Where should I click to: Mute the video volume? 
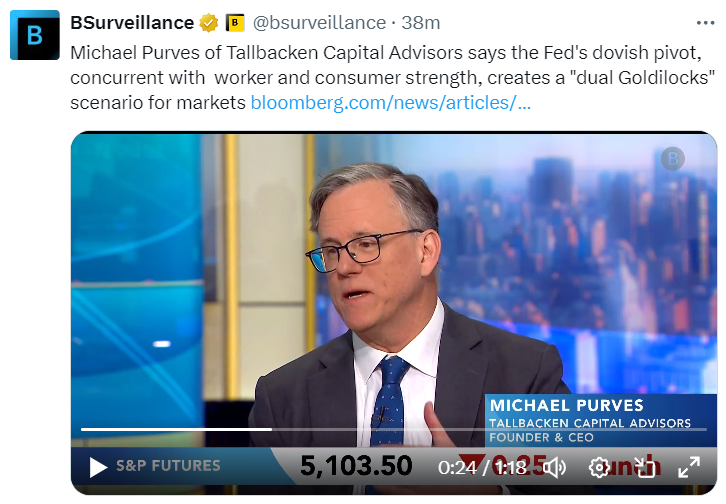pyautogui.click(x=555, y=466)
